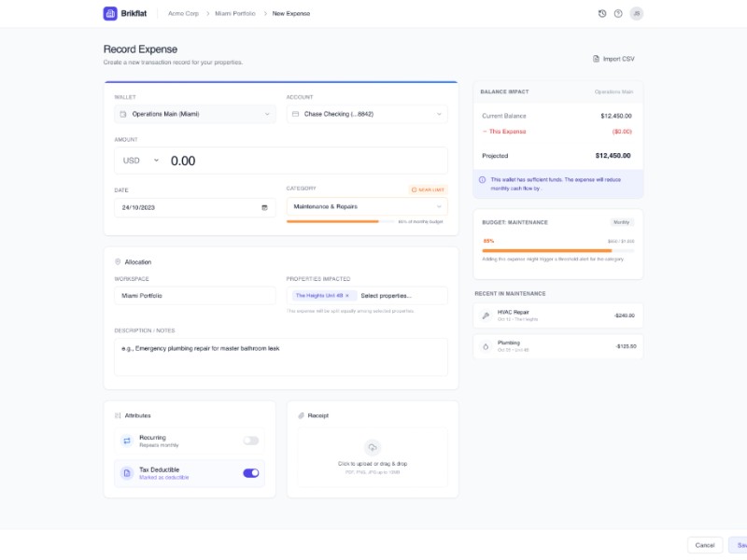Click the Description / Notes text area
The image size is (747, 560).
pos(280,357)
